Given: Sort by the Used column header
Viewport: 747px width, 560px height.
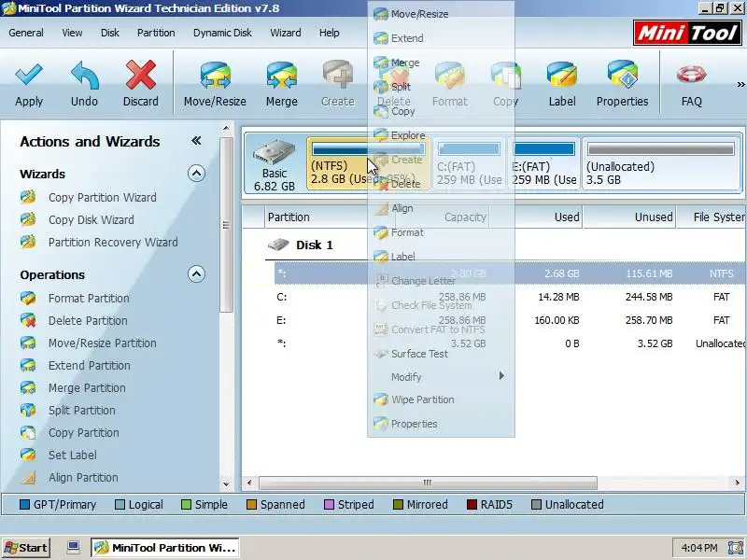Looking at the screenshot, I should [536, 217].
